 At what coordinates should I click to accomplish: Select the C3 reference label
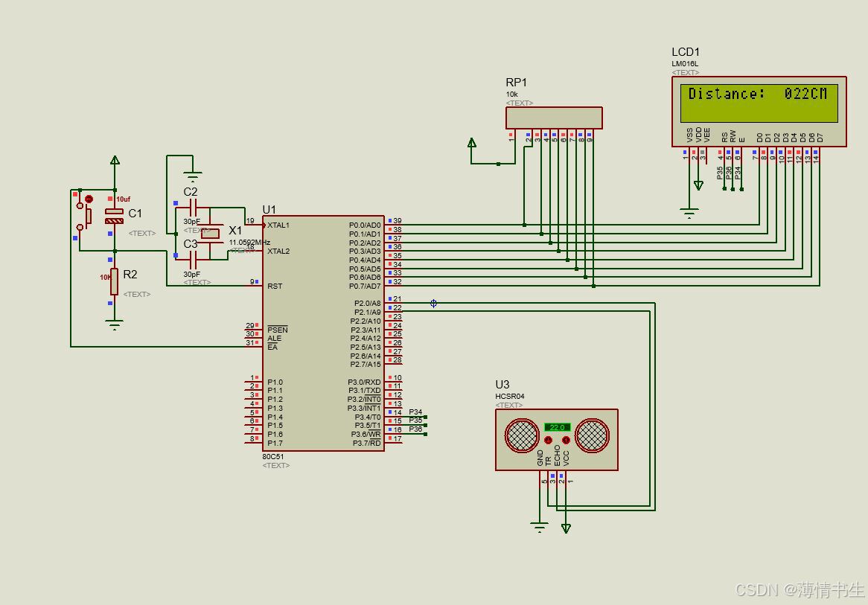pyautogui.click(x=191, y=243)
